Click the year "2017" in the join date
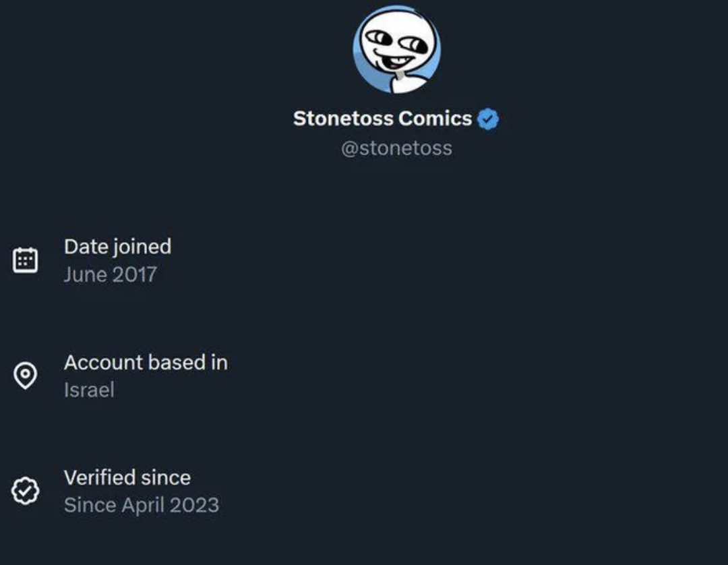Viewport: 728px width, 565px height. (135, 274)
